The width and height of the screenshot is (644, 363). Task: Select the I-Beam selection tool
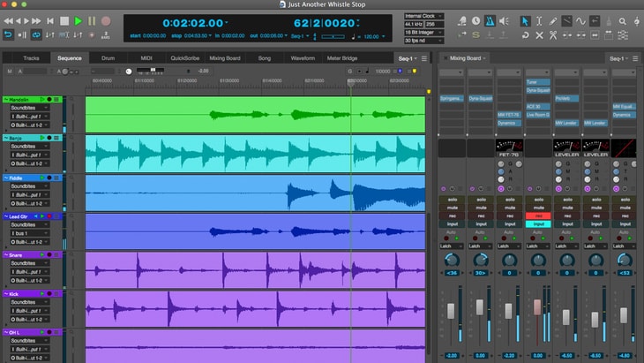tap(539, 21)
